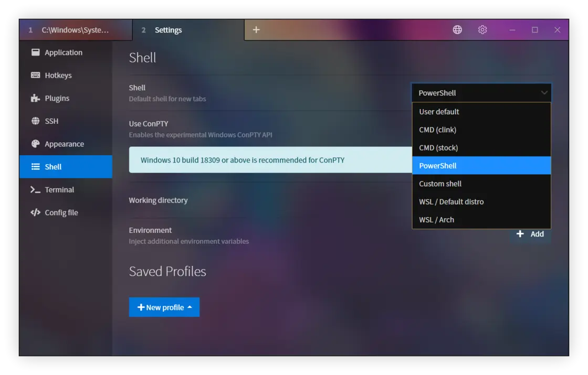Click the Saved Profiles heading
Viewport: 588px width, 375px height.
[167, 271]
